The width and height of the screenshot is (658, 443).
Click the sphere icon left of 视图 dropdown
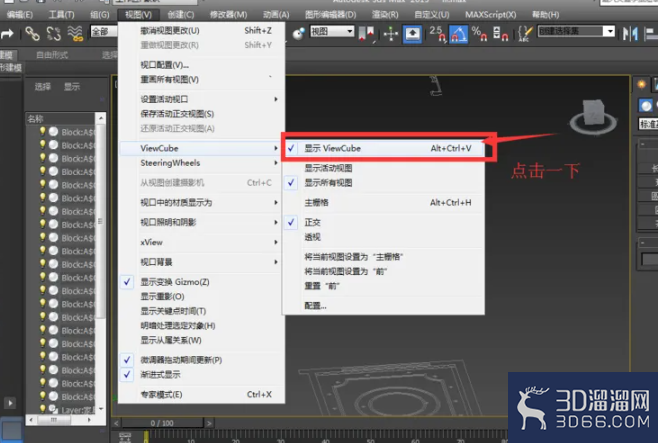click(298, 34)
